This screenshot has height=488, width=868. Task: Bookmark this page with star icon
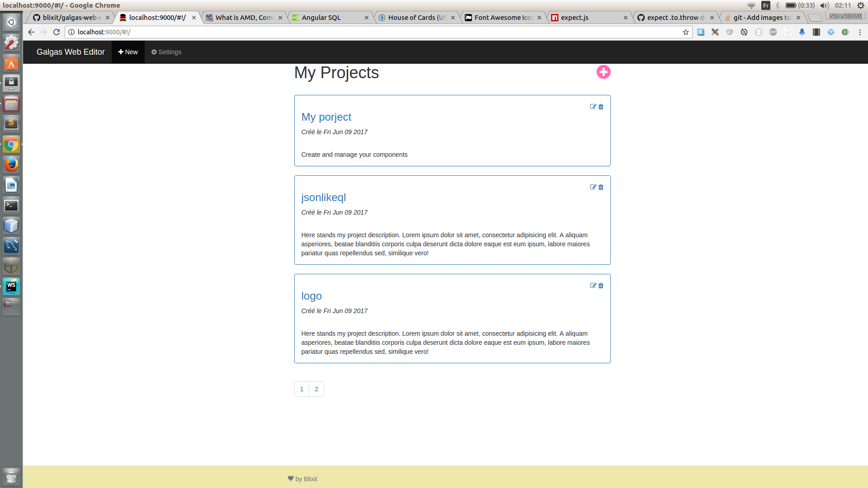coord(685,32)
